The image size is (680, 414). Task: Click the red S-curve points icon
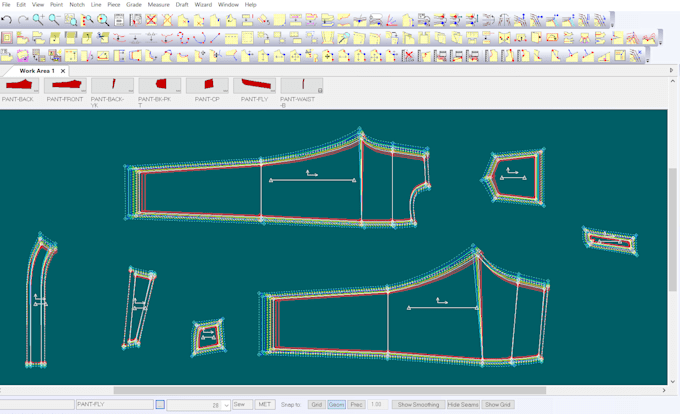[183, 38]
